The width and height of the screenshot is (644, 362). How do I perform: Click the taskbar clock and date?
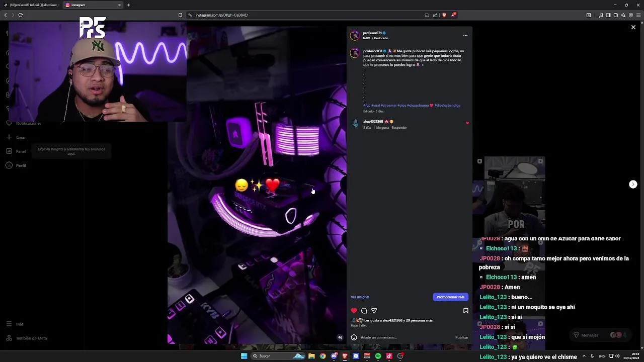(631, 356)
